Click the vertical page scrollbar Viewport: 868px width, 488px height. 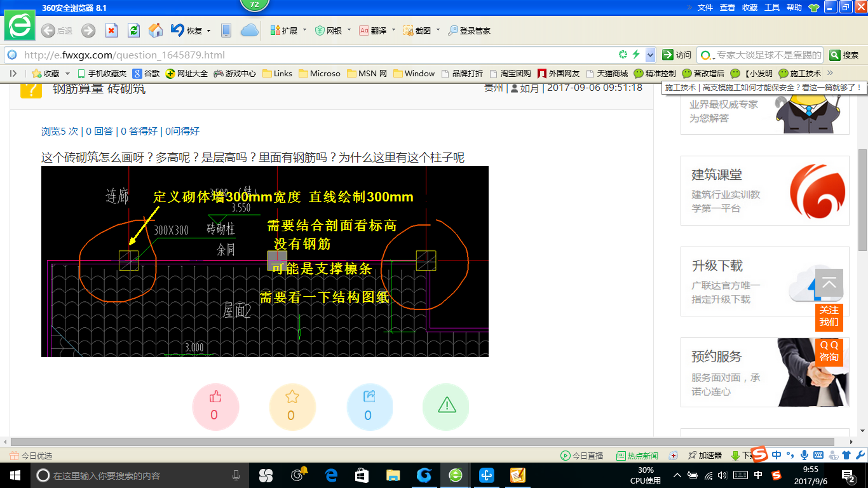[x=862, y=200]
